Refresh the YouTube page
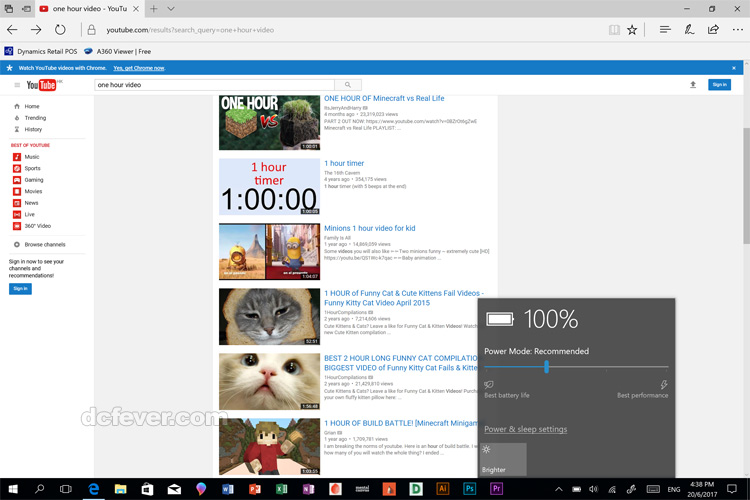The image size is (750, 500). (x=60, y=30)
